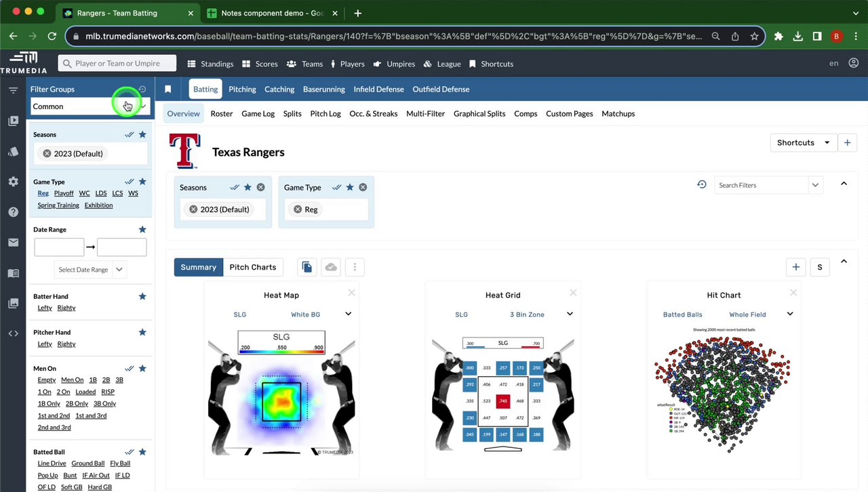Click the filter history restore icon near Search Filters
868x492 pixels.
coord(702,184)
